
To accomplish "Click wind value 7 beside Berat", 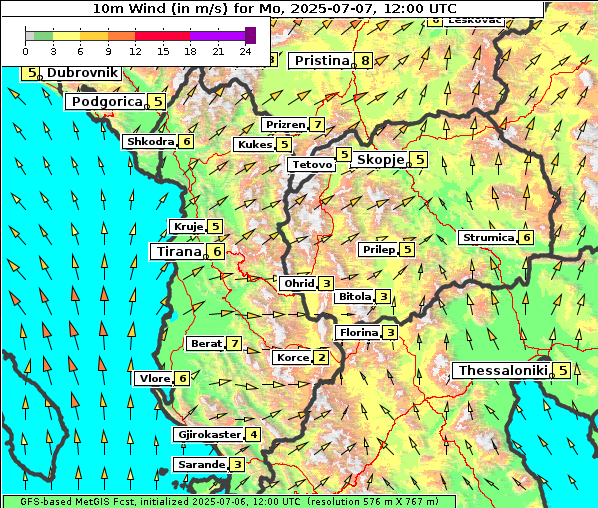I will point(235,344).
